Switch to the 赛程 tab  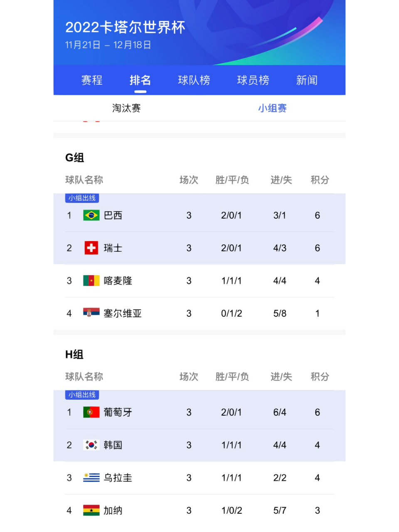(92, 80)
